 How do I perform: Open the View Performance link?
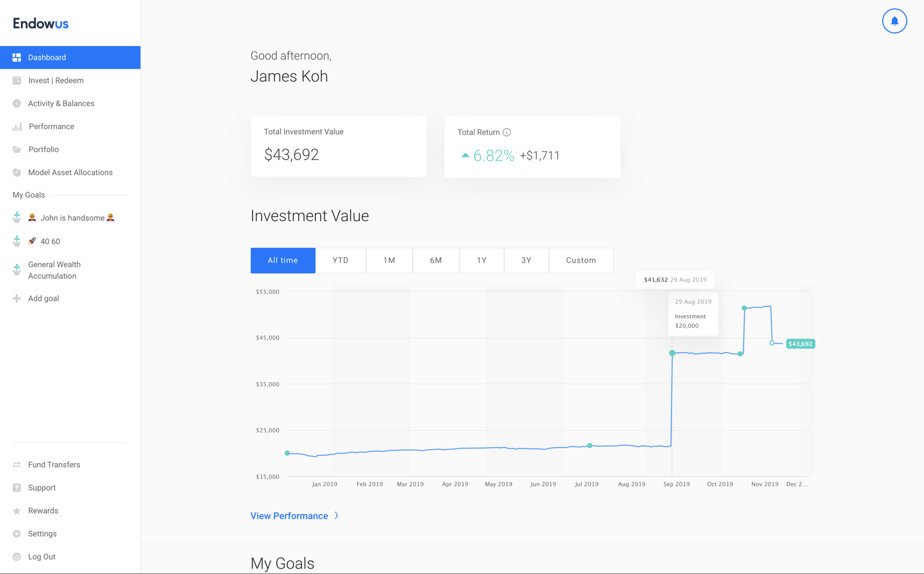(x=289, y=516)
